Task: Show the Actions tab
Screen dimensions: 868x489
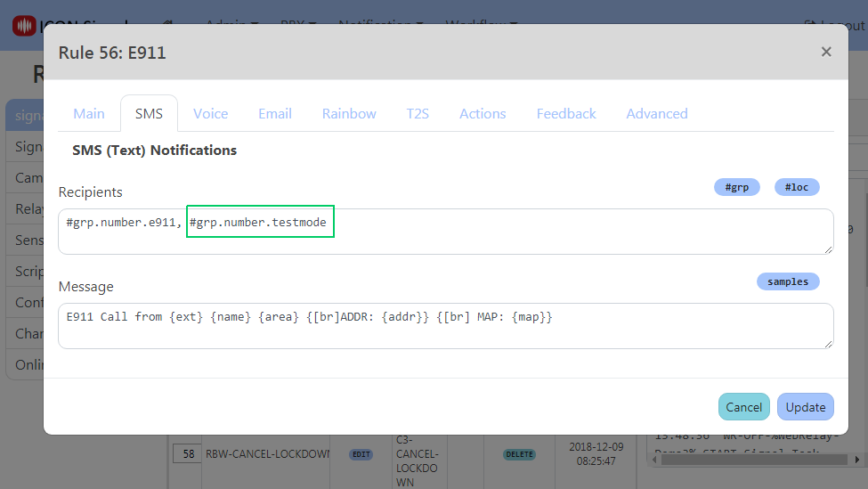Action: [x=483, y=113]
